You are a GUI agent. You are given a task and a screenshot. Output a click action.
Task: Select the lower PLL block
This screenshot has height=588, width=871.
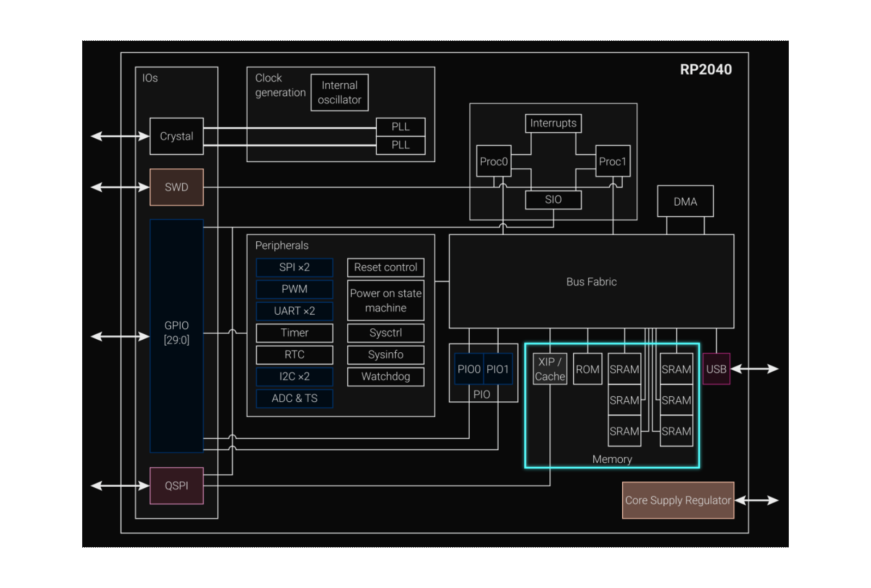401,145
